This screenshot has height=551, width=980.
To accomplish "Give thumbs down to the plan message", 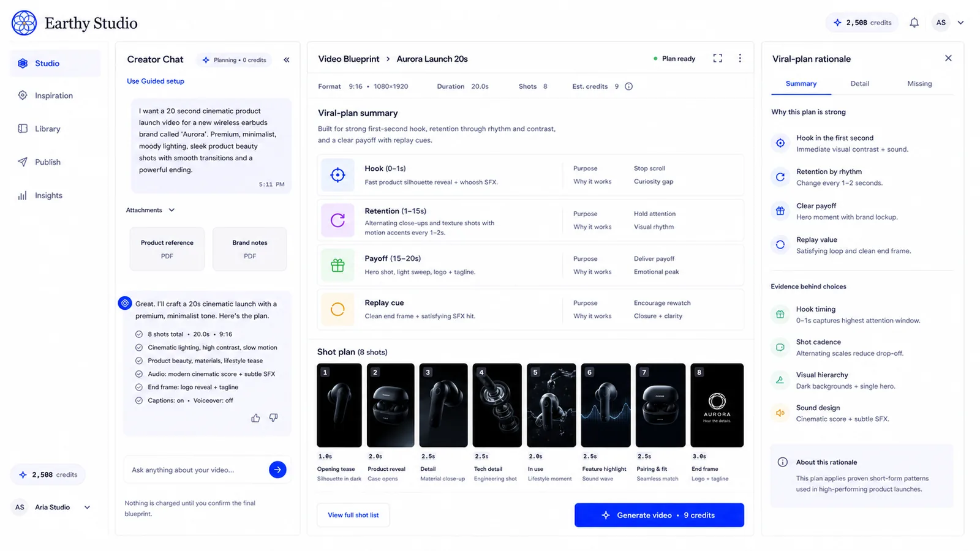I will 273,418.
